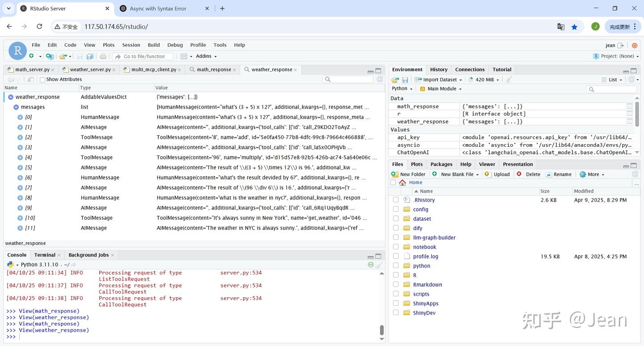Click the console vertical scrollbar

coord(381,330)
